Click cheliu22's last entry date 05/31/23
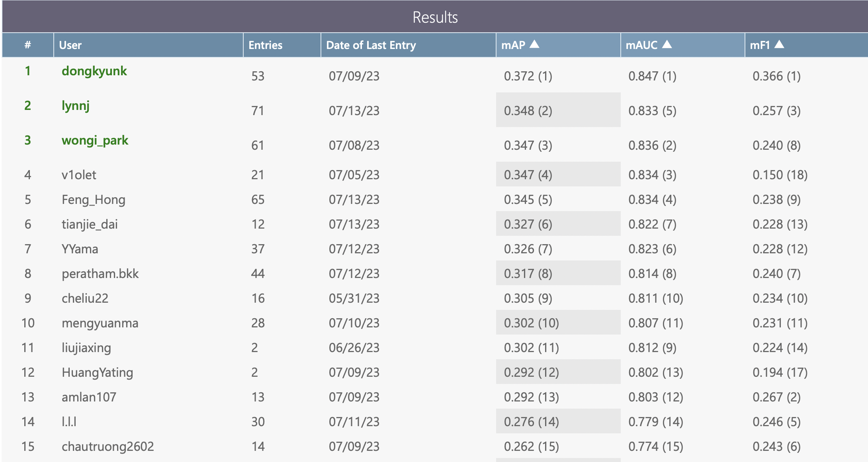Viewport: 868px width, 462px height. 354,298
